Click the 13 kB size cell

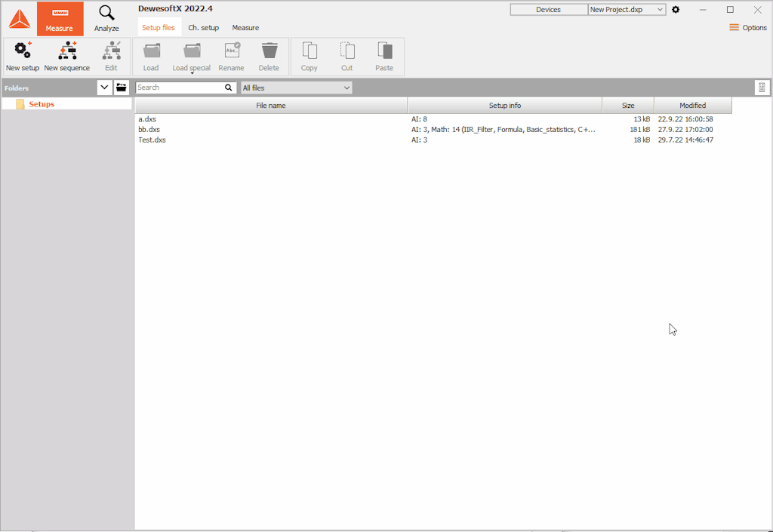pos(642,119)
